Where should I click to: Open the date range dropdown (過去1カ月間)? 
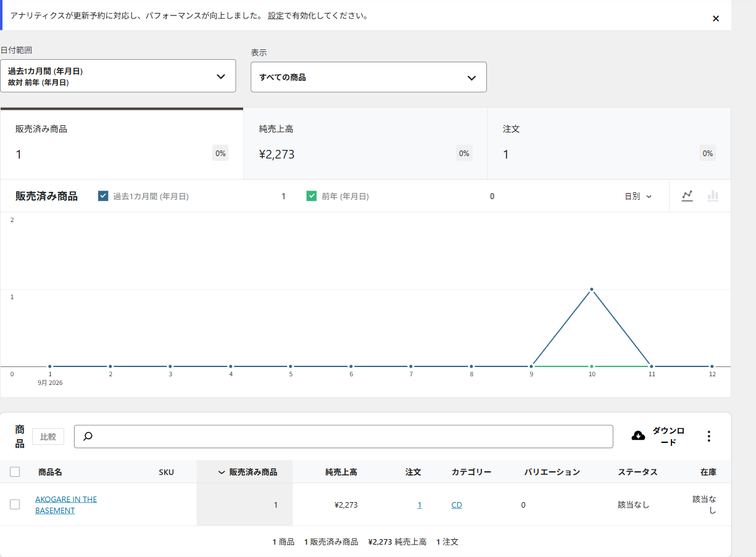click(x=118, y=76)
